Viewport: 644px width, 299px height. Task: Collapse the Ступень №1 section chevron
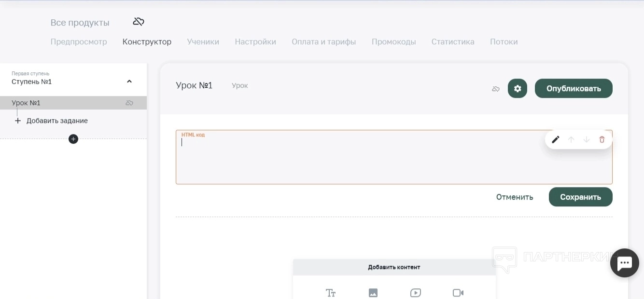click(129, 82)
